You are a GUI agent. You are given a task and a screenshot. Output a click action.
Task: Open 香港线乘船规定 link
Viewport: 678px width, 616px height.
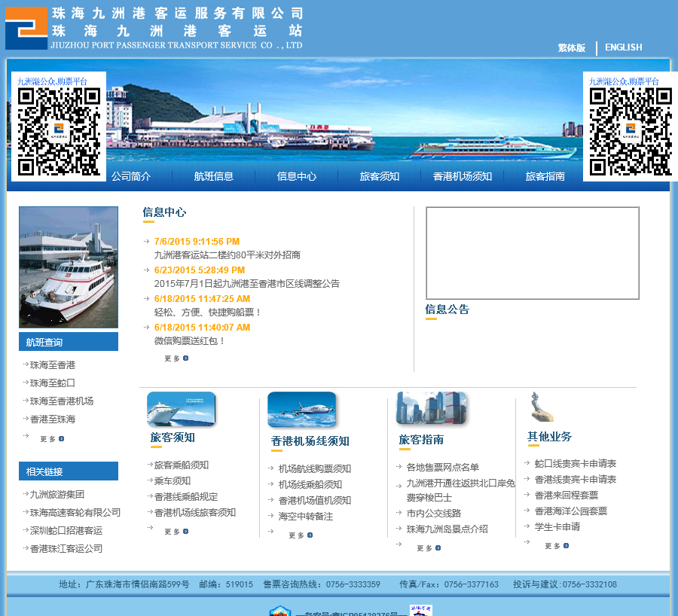186,497
